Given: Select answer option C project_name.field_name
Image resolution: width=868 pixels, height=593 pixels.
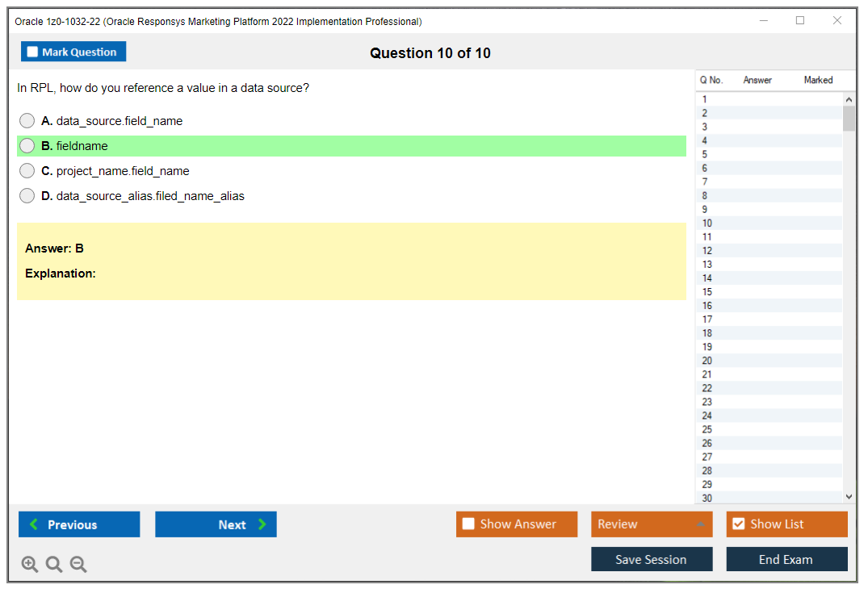Looking at the screenshot, I should click(27, 170).
